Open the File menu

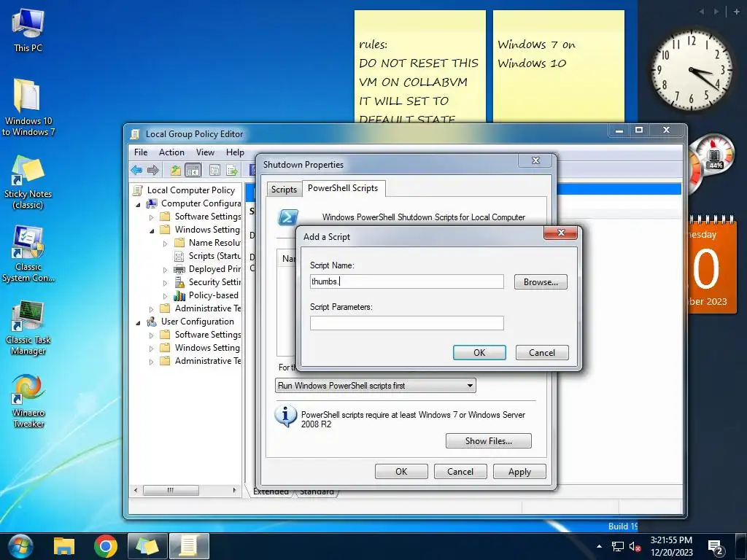point(141,152)
